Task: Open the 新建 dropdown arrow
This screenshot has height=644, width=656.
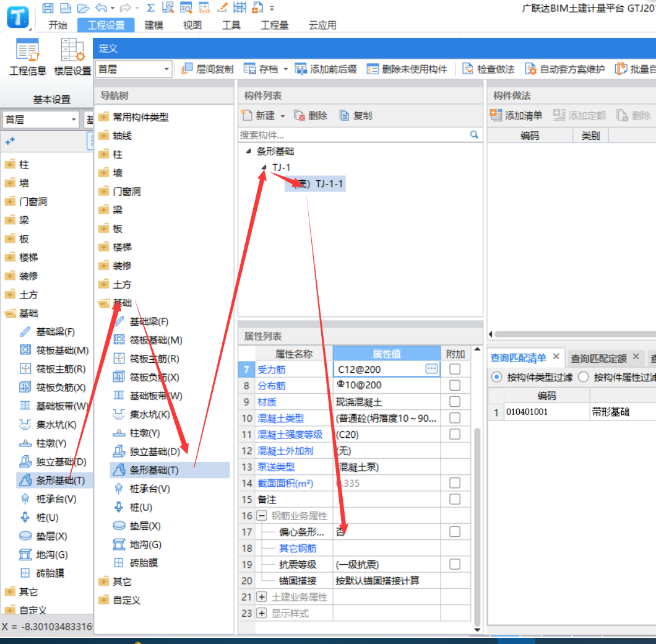Action: [x=283, y=116]
